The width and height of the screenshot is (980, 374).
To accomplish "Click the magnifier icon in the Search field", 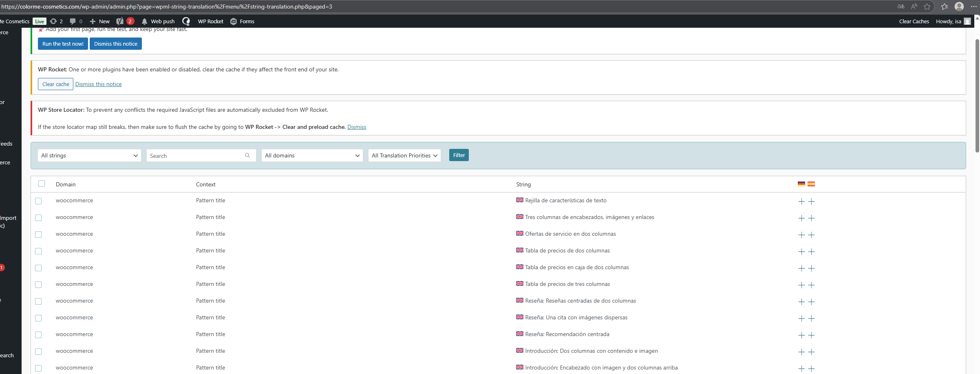I will pos(247,155).
